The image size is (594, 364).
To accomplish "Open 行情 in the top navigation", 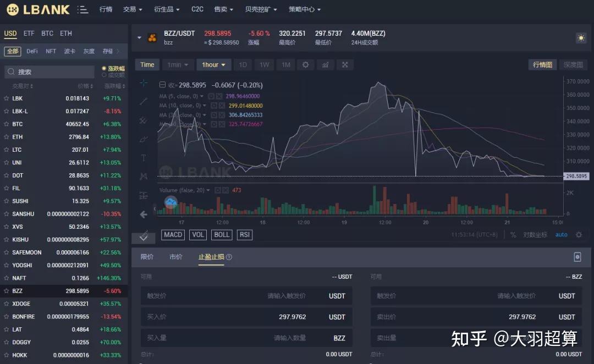I will point(106,9).
